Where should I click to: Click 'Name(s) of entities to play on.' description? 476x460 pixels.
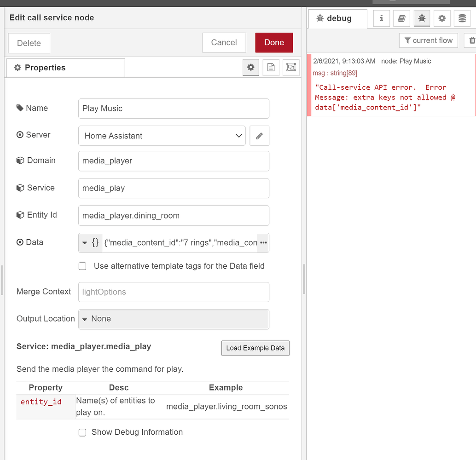click(116, 407)
